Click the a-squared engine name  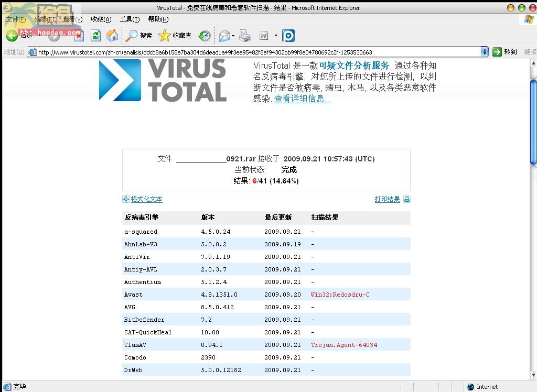pyautogui.click(x=141, y=232)
